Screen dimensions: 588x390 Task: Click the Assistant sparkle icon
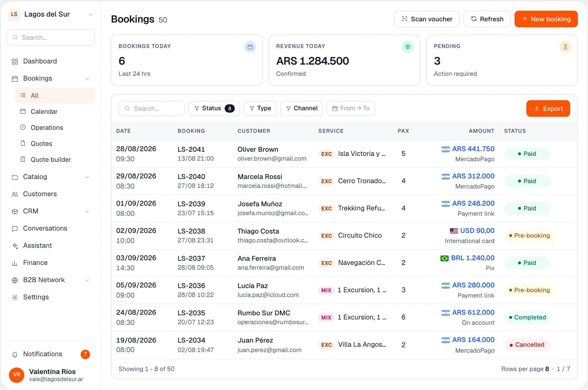tap(15, 246)
